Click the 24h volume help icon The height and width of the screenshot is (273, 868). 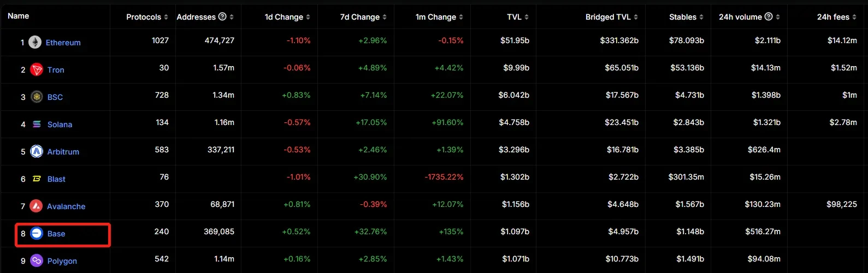[x=769, y=16]
